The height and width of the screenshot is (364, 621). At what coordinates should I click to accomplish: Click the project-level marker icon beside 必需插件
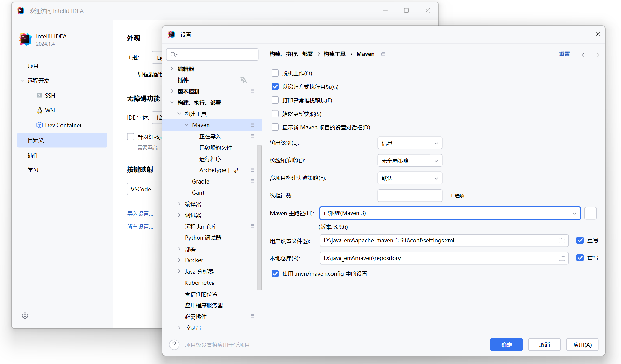click(x=252, y=316)
